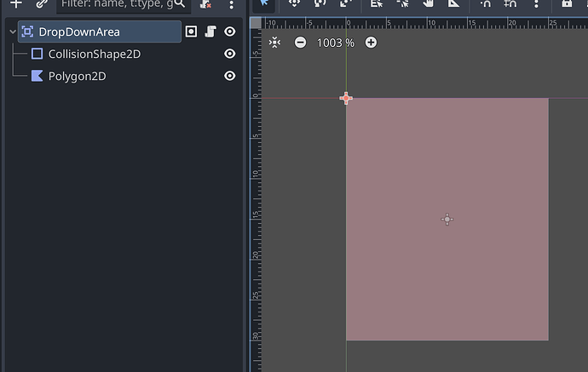Viewport: 588px width, 372px height.
Task: Click the center view icon
Action: 274,43
